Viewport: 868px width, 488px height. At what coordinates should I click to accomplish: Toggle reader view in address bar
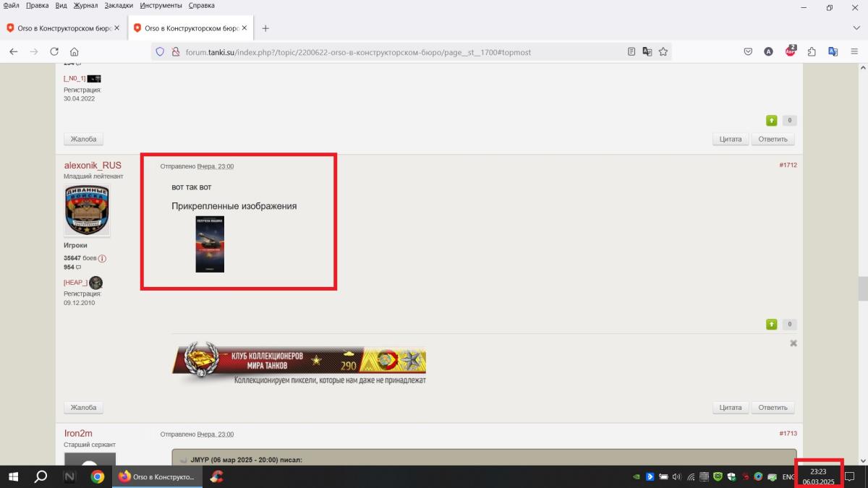point(631,52)
